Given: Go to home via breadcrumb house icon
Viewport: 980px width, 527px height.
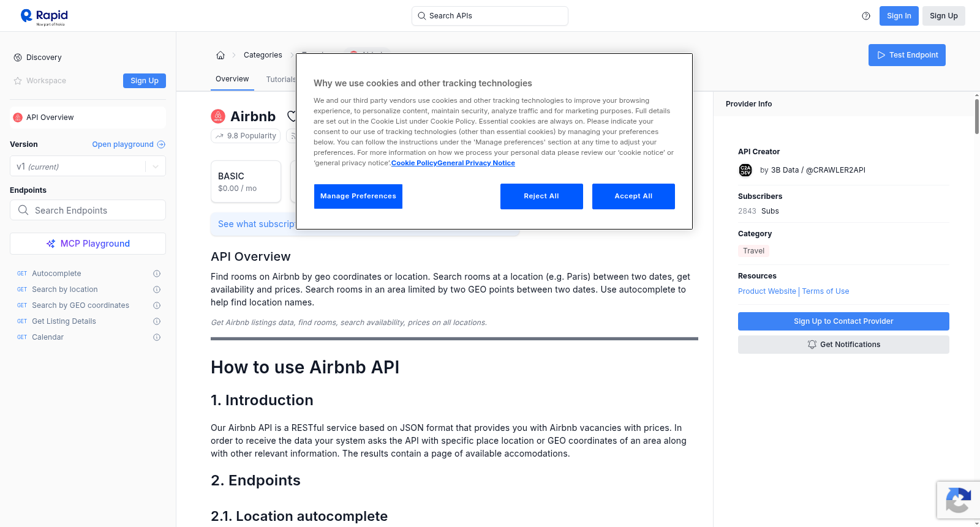Looking at the screenshot, I should (221, 55).
